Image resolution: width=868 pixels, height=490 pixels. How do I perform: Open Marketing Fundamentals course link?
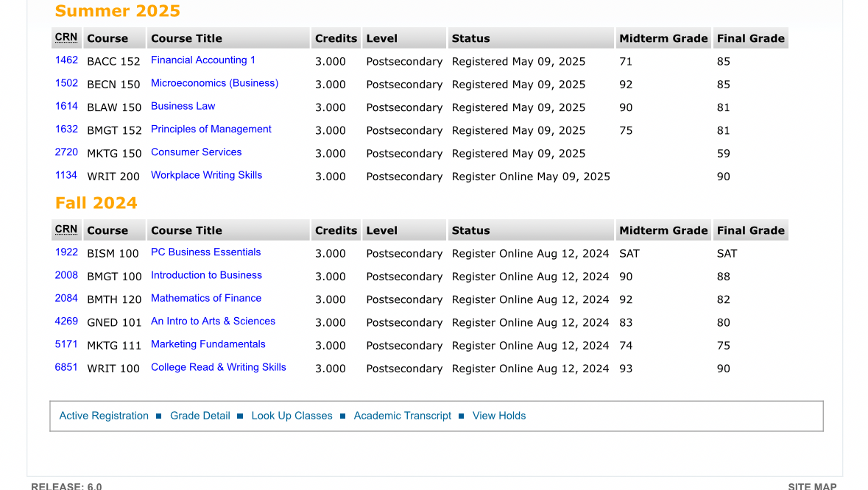click(208, 344)
